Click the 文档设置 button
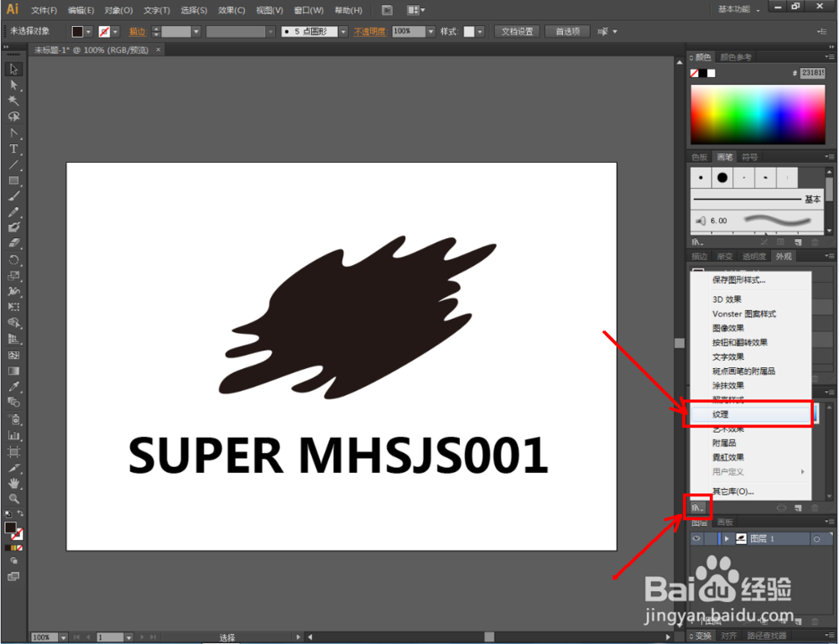839x644 pixels. [517, 32]
